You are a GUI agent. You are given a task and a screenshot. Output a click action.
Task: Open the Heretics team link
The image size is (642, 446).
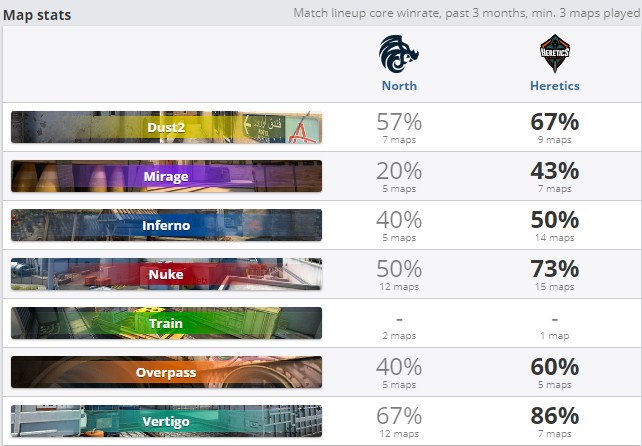point(554,86)
